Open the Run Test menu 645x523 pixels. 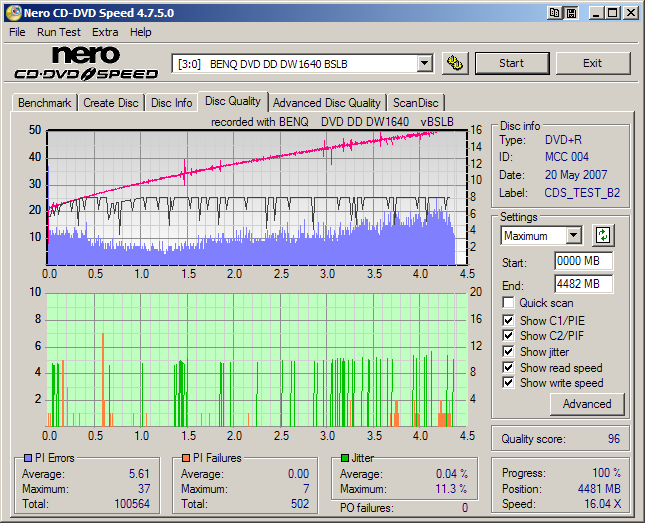pos(58,32)
